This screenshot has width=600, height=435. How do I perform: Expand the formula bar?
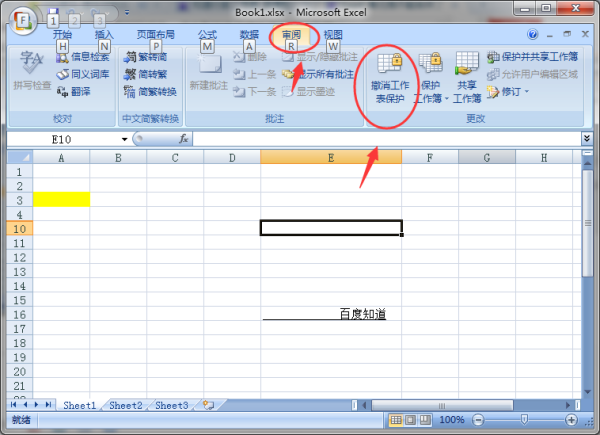pos(587,138)
